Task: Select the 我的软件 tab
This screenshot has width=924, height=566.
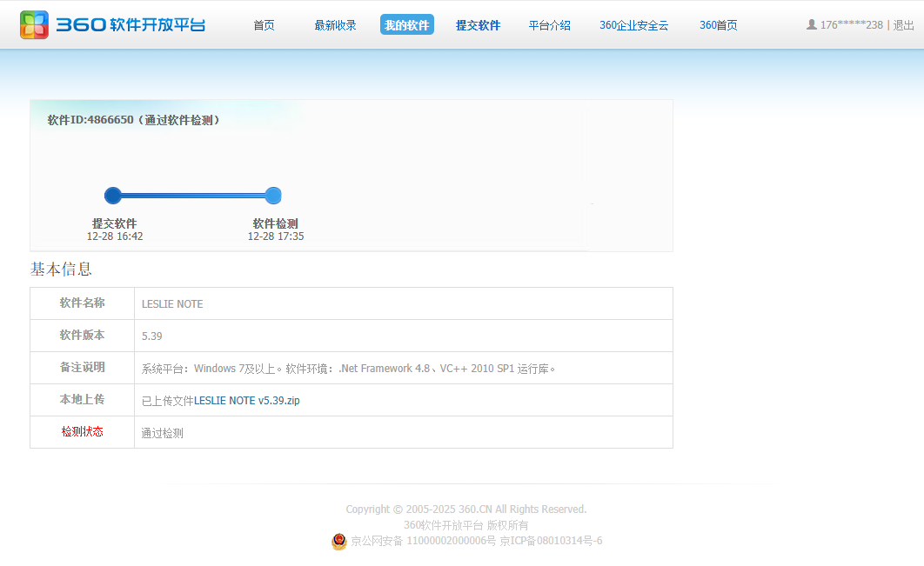Action: (x=406, y=25)
